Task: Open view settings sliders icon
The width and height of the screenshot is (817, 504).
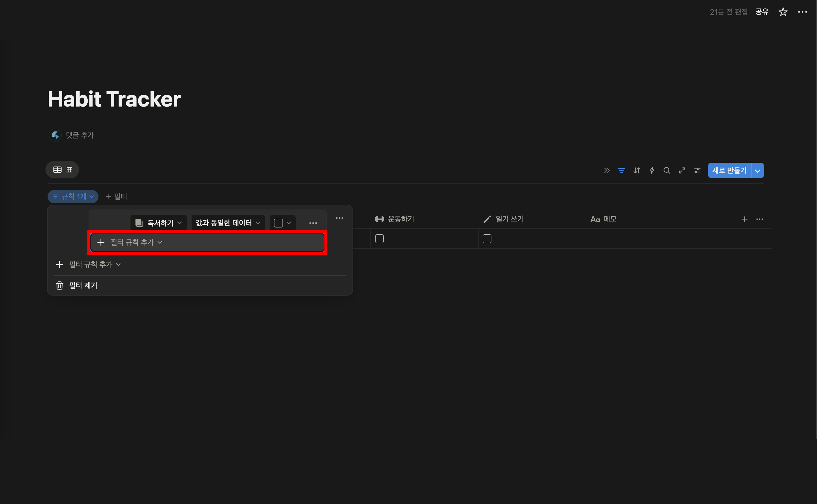Action: [697, 170]
